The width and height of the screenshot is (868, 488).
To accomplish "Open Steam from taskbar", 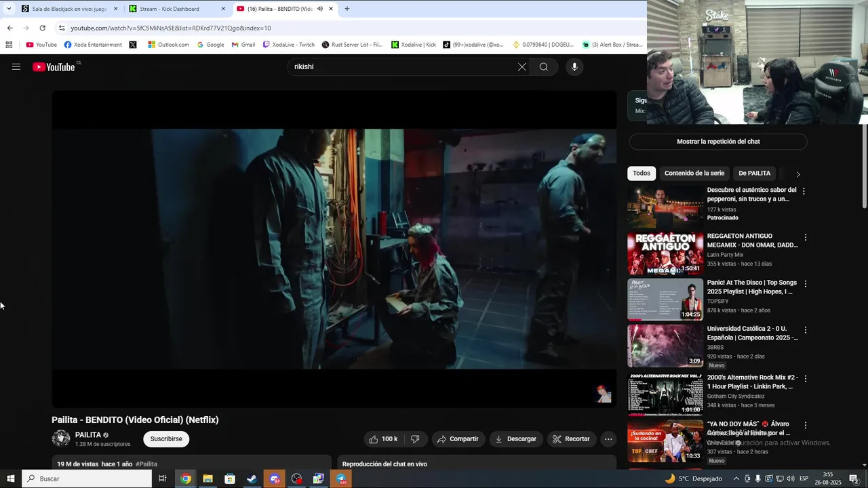I will click(x=252, y=479).
